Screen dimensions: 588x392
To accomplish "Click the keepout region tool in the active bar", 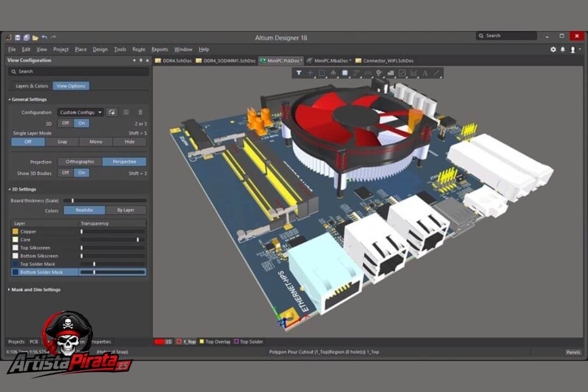I will pos(402,73).
